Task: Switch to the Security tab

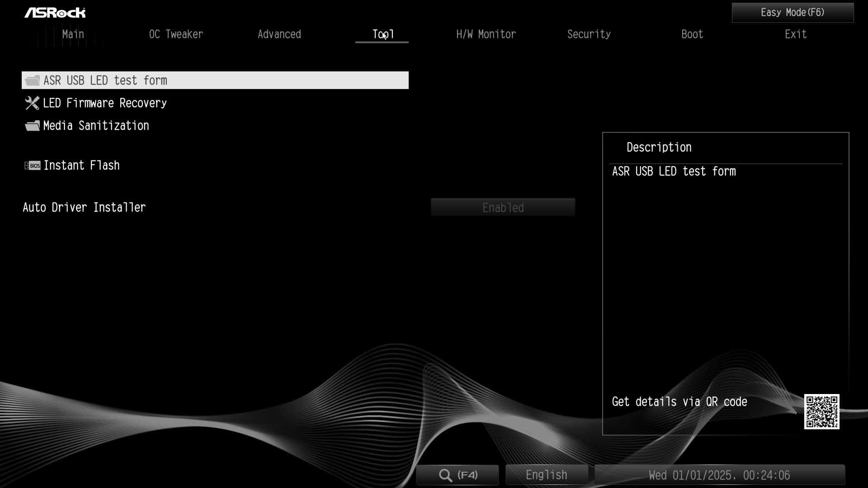Action: (x=589, y=34)
